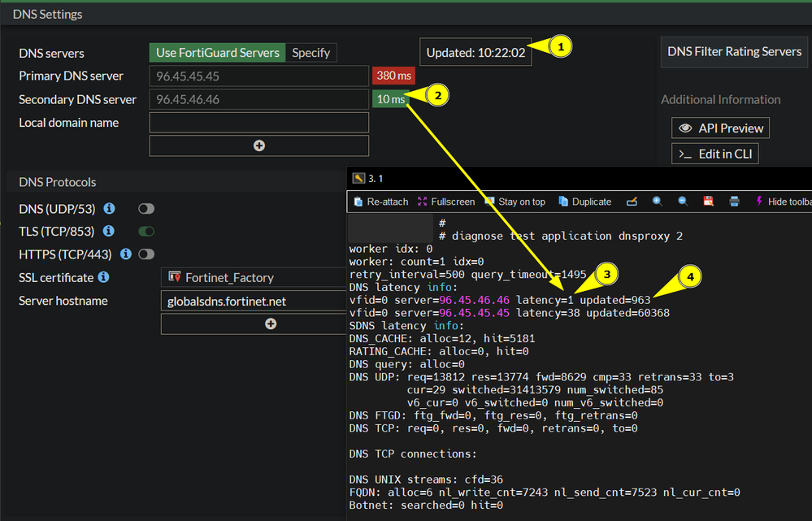The width and height of the screenshot is (812, 521).
Task: Click the zoom out magnifier in terminal toolbar
Action: click(683, 202)
